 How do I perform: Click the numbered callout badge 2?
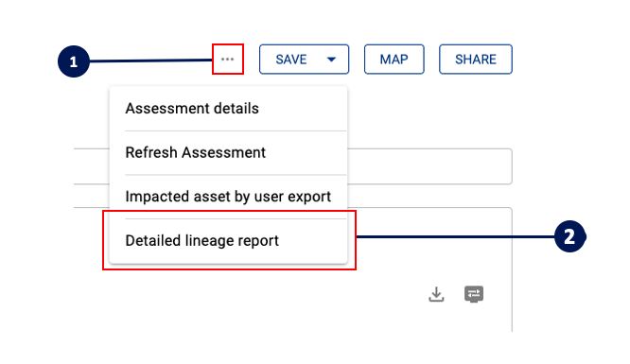570,236
